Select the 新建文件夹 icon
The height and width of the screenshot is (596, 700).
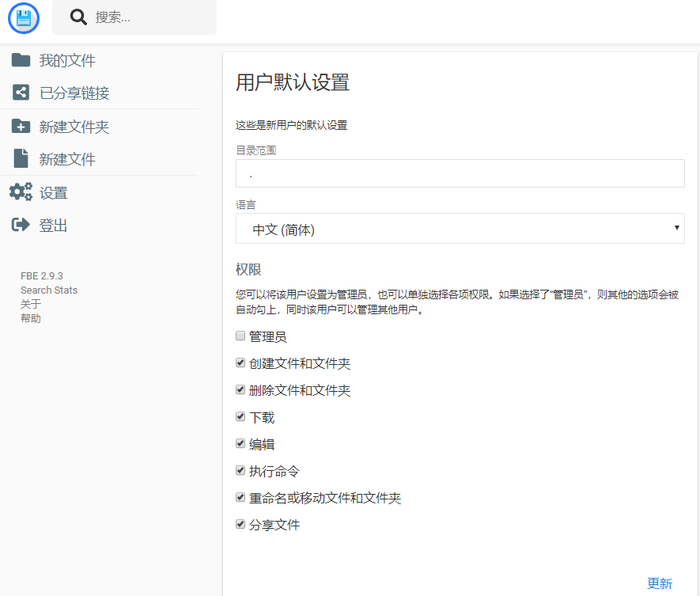pyautogui.click(x=21, y=125)
